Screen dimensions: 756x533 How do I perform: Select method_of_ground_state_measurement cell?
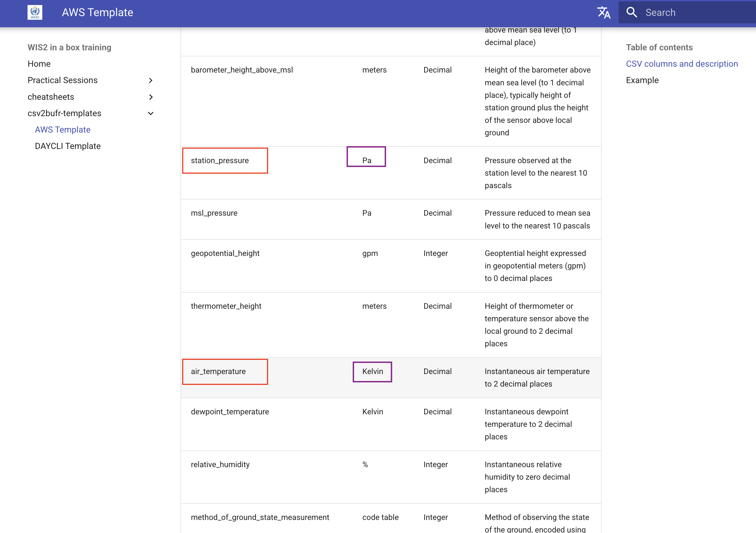tap(260, 517)
